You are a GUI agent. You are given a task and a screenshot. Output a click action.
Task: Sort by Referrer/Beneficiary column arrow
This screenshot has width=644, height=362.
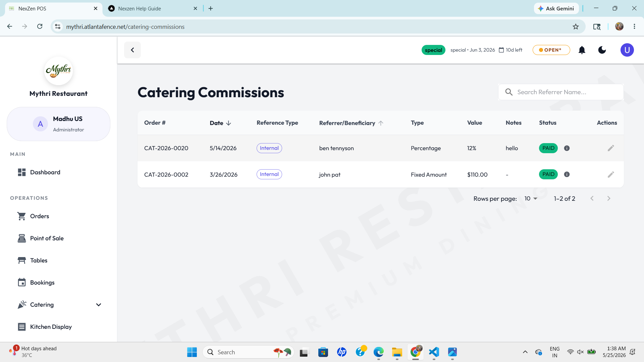click(381, 123)
